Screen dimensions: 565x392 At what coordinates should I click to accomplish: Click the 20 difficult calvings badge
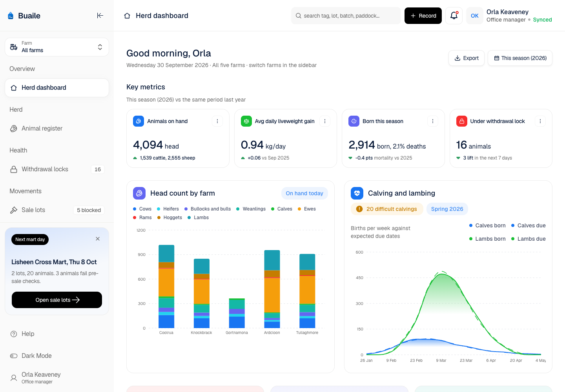387,209
